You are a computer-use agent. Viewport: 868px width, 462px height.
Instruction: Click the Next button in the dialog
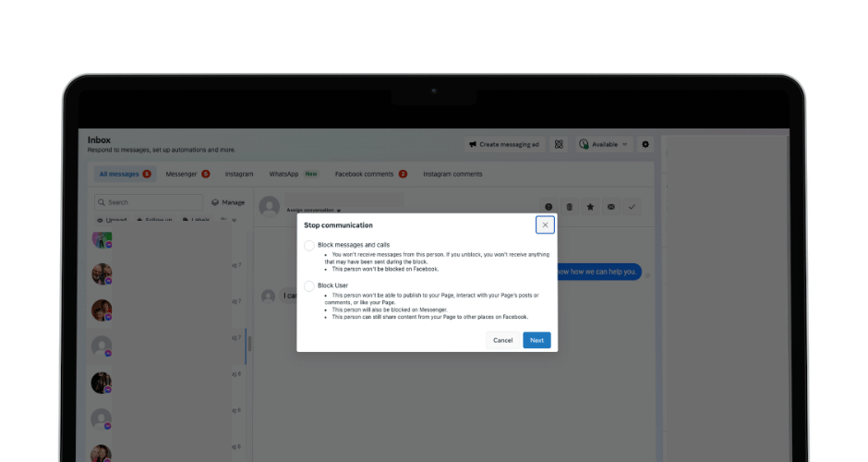click(x=536, y=340)
